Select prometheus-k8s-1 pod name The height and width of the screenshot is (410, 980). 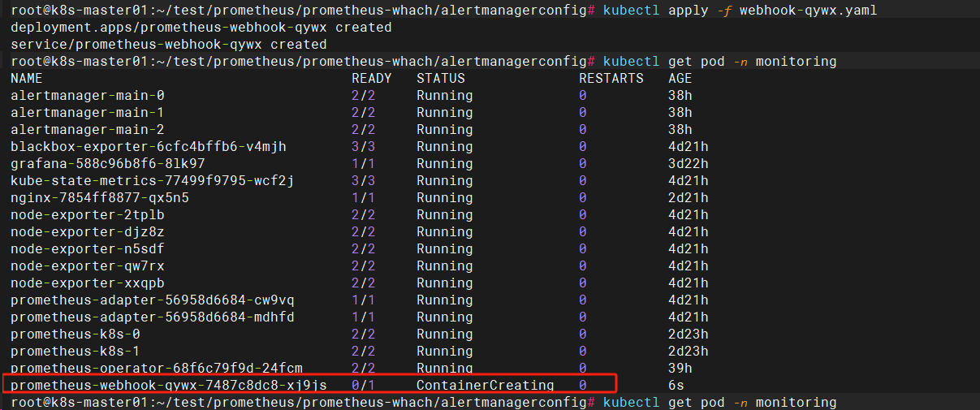pos(76,352)
